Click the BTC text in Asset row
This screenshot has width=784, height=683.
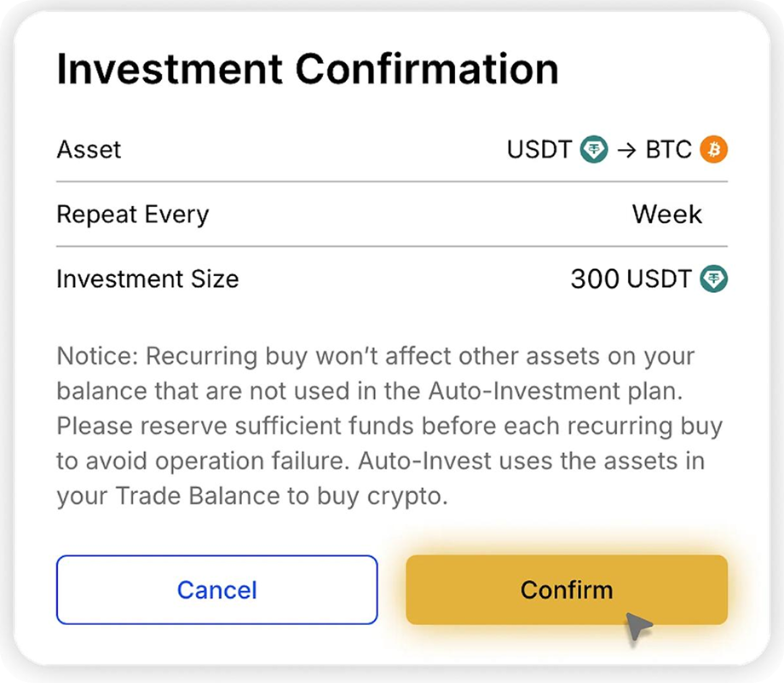click(x=669, y=150)
